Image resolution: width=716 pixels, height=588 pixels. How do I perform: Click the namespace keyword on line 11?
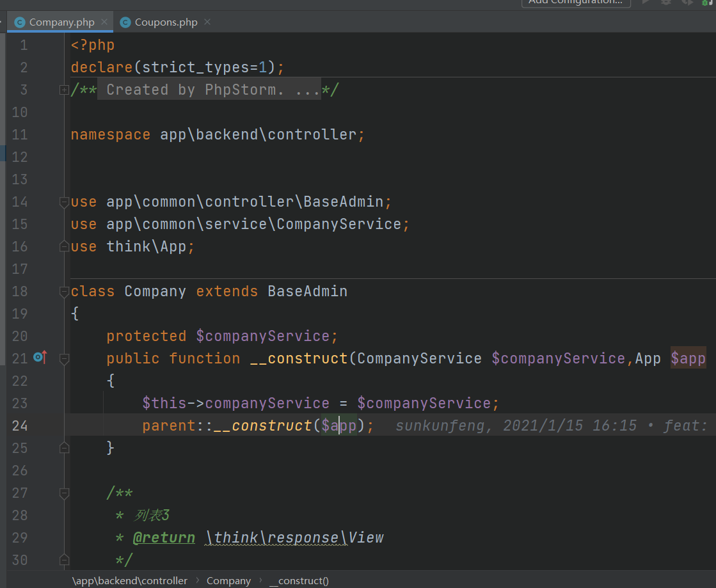[x=111, y=134]
